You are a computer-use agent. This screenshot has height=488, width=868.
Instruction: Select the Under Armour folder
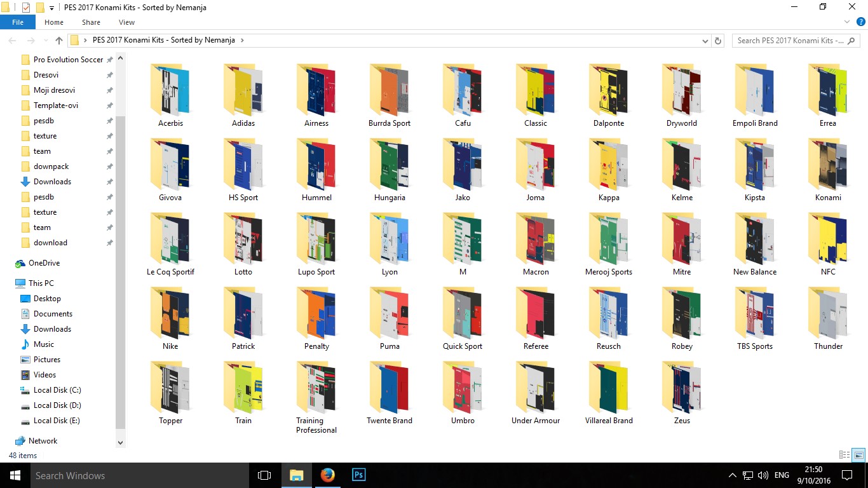(x=536, y=393)
